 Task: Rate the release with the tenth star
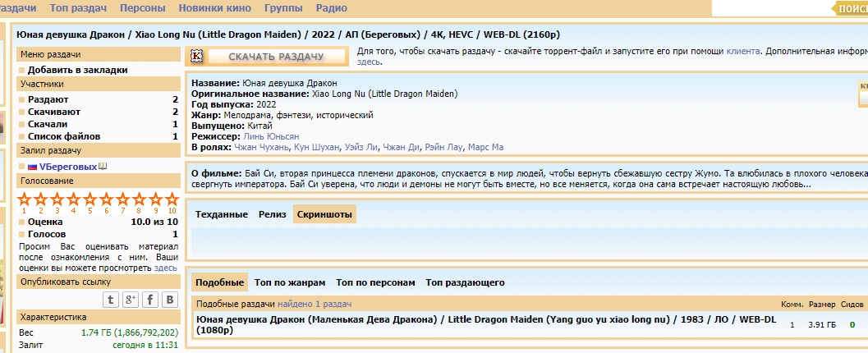coord(172,199)
